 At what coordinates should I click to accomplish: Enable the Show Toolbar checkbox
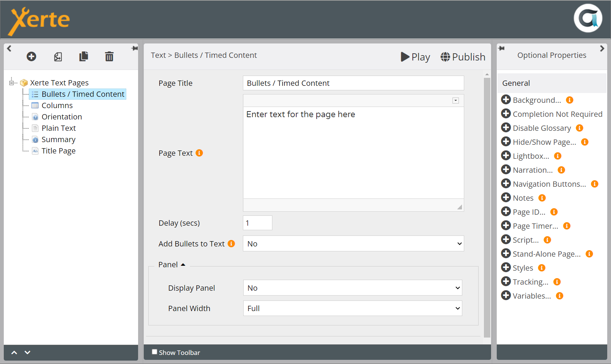(154, 352)
